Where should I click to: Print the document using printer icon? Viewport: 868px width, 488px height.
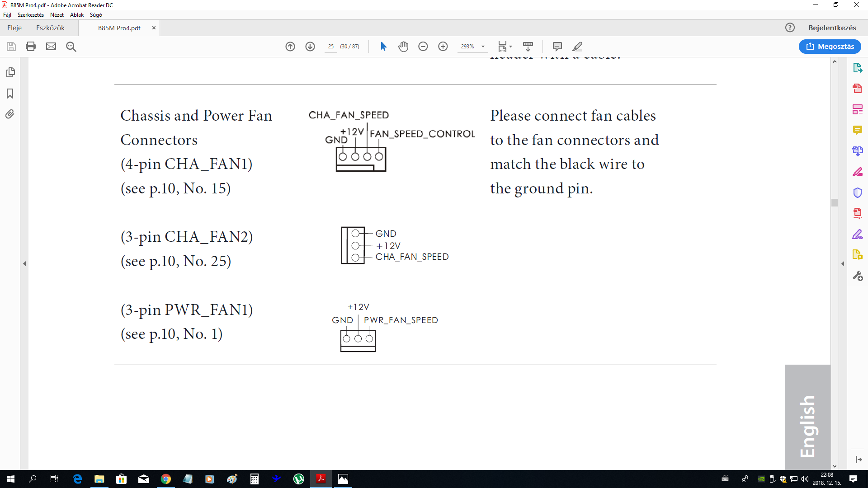pos(31,47)
